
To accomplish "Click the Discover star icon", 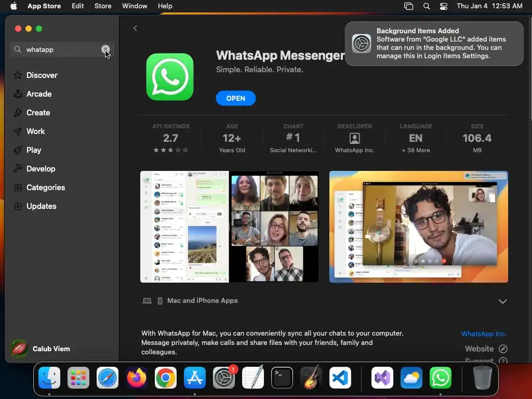I will pyautogui.click(x=18, y=75).
